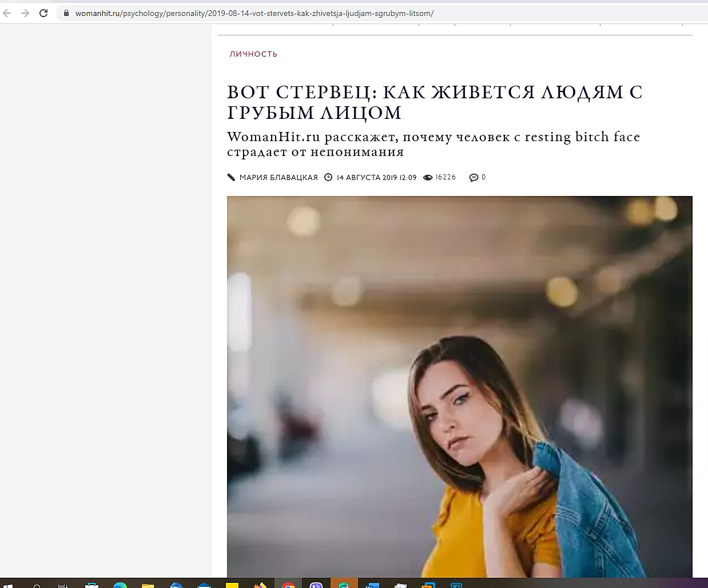The image size is (708, 588).
Task: Click the browser back arrow
Action: point(7,13)
